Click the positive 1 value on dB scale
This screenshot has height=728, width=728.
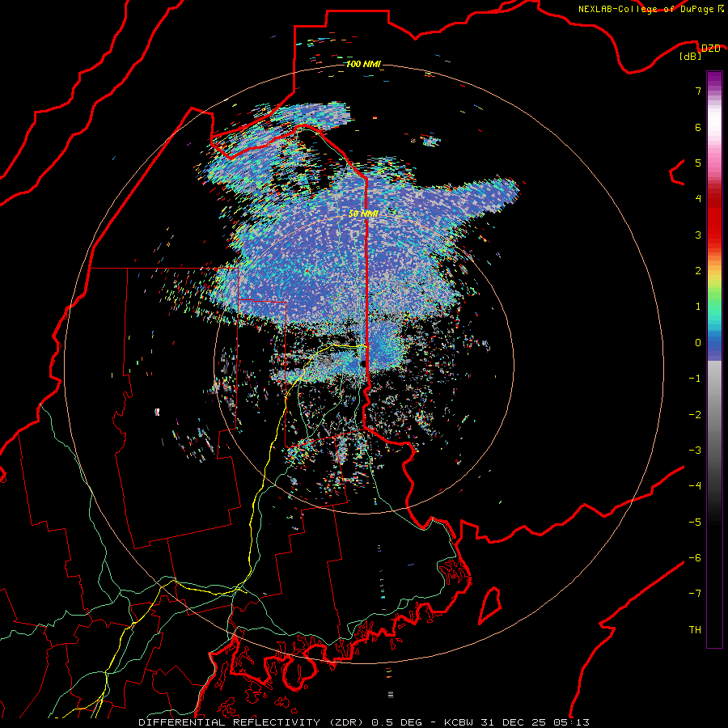(x=698, y=307)
